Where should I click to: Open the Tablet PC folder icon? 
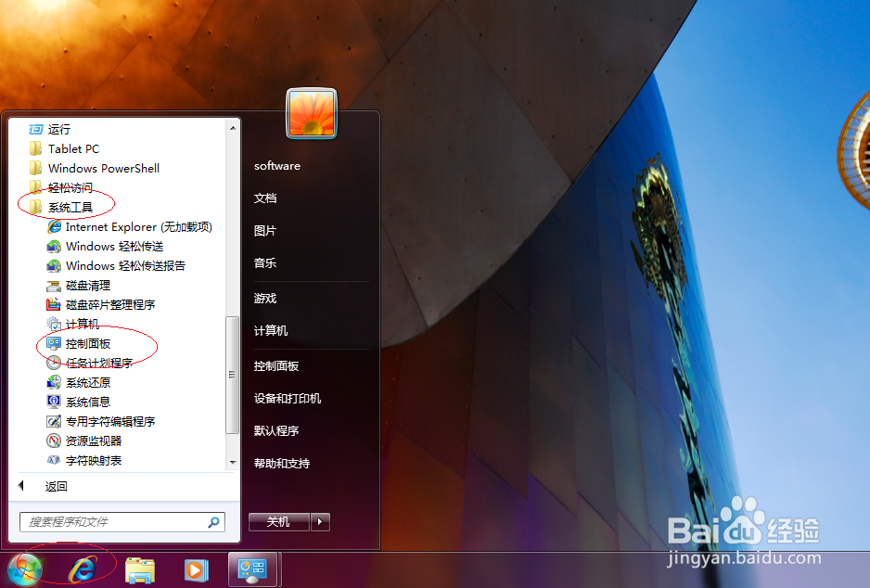(35, 148)
